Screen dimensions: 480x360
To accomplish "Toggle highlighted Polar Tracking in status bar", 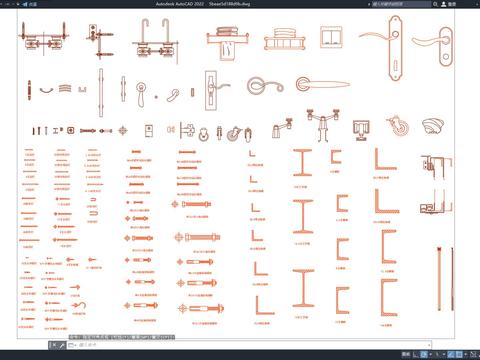I will click(424, 354).
